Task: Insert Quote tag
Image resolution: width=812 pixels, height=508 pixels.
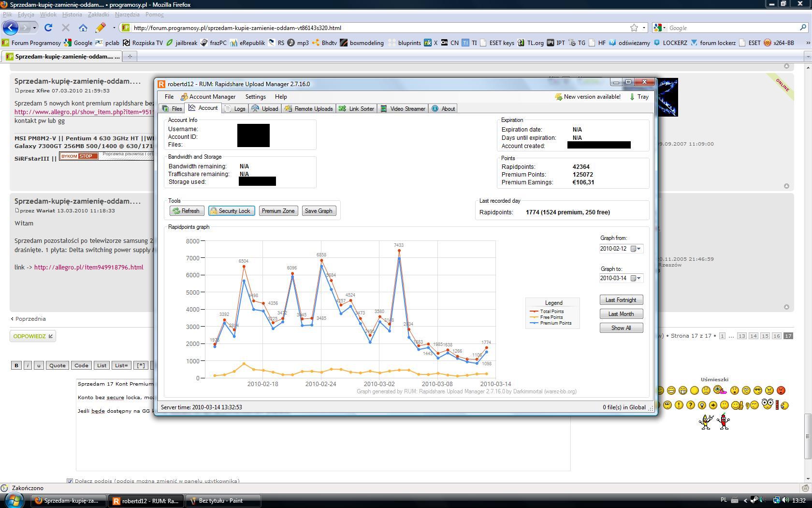Action: (57, 365)
